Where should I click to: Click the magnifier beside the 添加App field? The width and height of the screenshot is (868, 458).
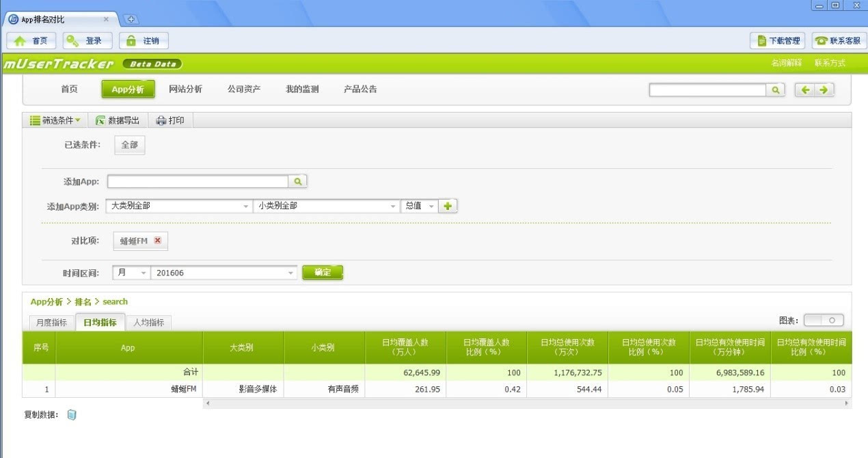pos(299,181)
